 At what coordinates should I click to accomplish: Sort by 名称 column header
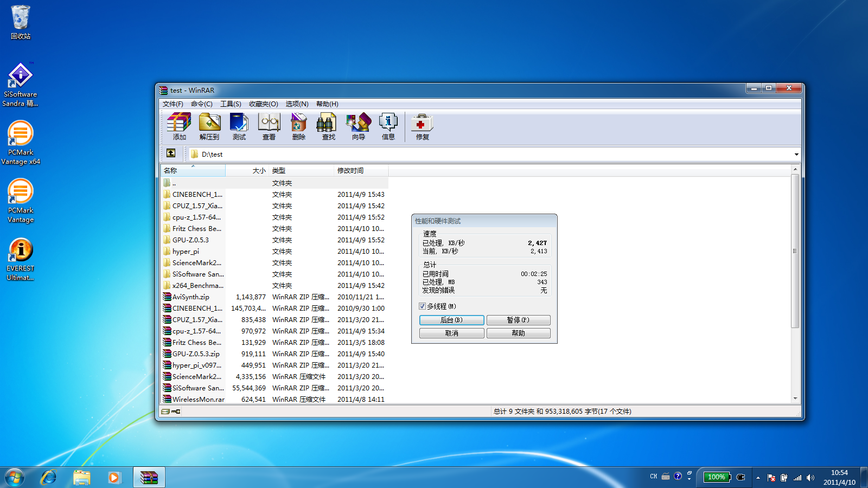pyautogui.click(x=193, y=170)
